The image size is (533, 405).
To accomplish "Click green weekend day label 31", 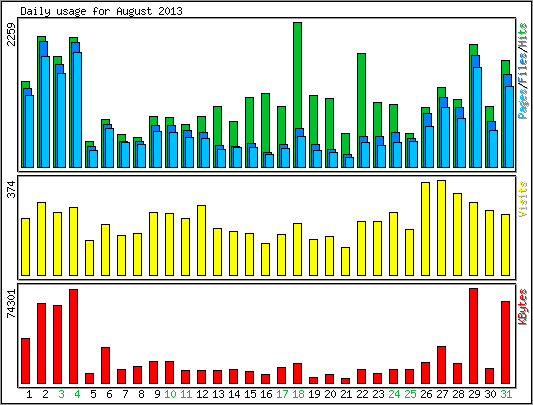I will pyautogui.click(x=506, y=394).
